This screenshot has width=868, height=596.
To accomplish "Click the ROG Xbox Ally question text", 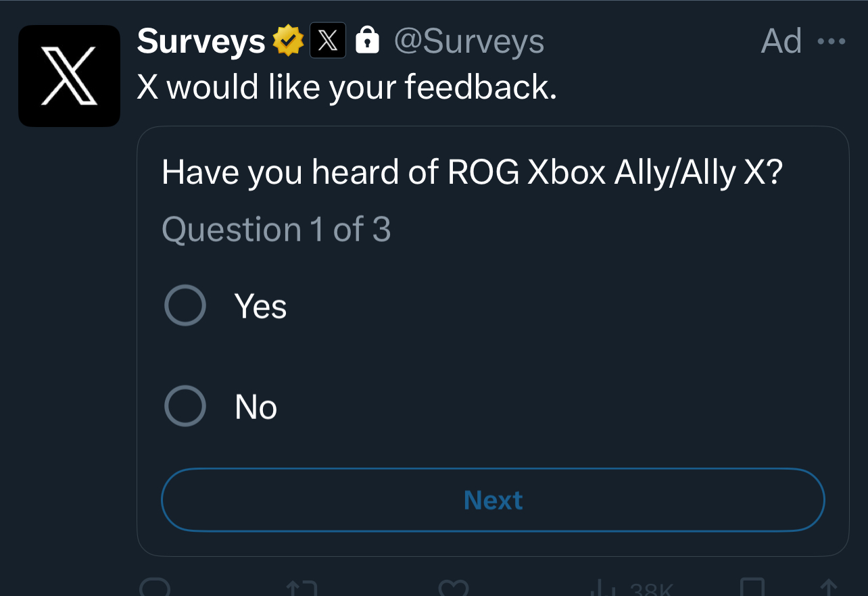I will point(472,173).
